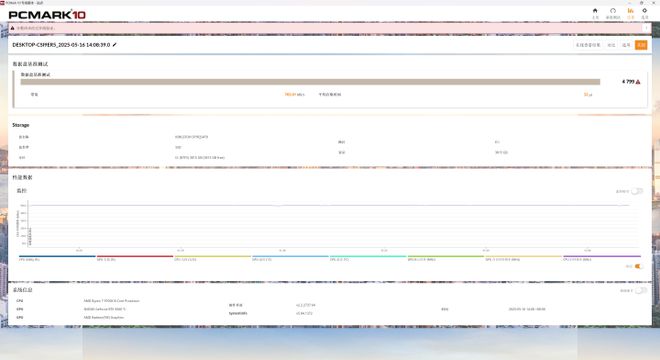Click the score warning triangle icon

(x=638, y=82)
